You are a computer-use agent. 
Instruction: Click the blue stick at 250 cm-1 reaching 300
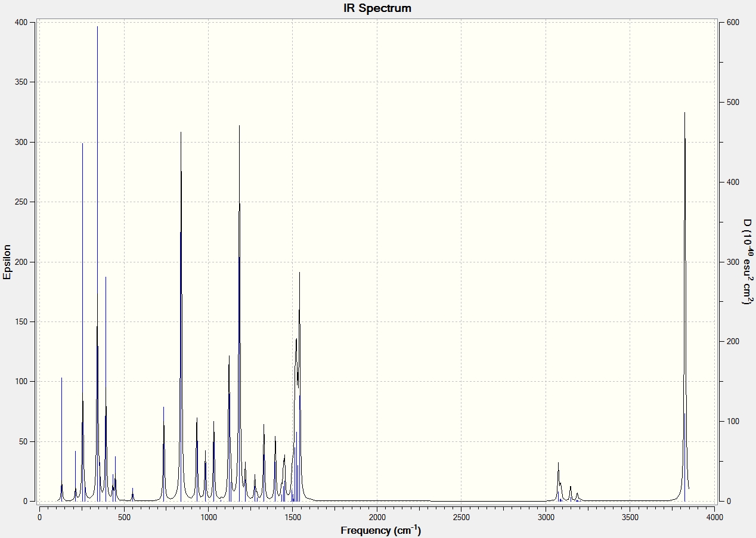pos(82,144)
